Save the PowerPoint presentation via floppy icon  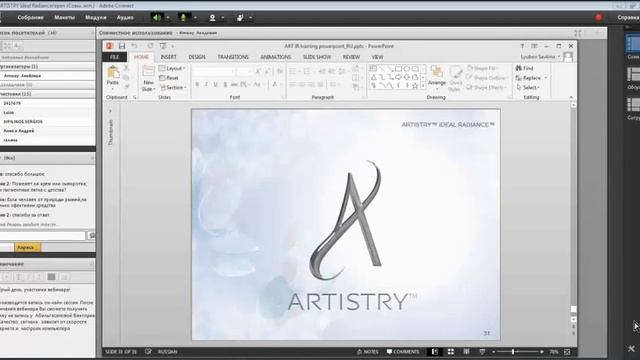122,46
